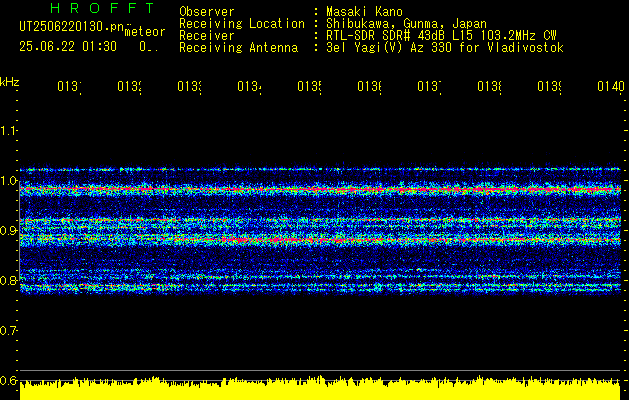This screenshot has width=629, height=400.
Task: Click the Observer label
Action: [207, 11]
